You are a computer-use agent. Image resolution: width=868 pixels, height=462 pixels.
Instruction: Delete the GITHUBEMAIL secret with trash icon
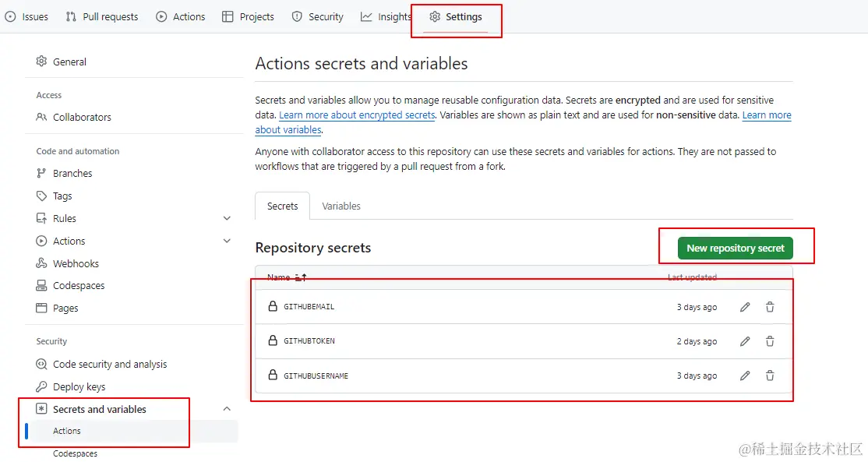pyautogui.click(x=770, y=307)
